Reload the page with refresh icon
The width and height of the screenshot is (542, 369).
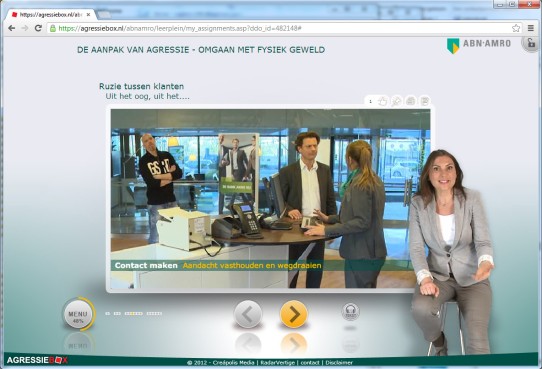(x=38, y=28)
